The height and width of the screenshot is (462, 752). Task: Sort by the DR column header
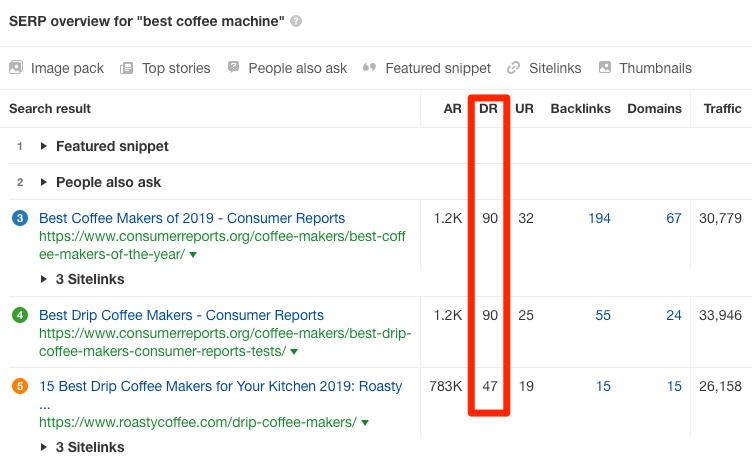489,108
